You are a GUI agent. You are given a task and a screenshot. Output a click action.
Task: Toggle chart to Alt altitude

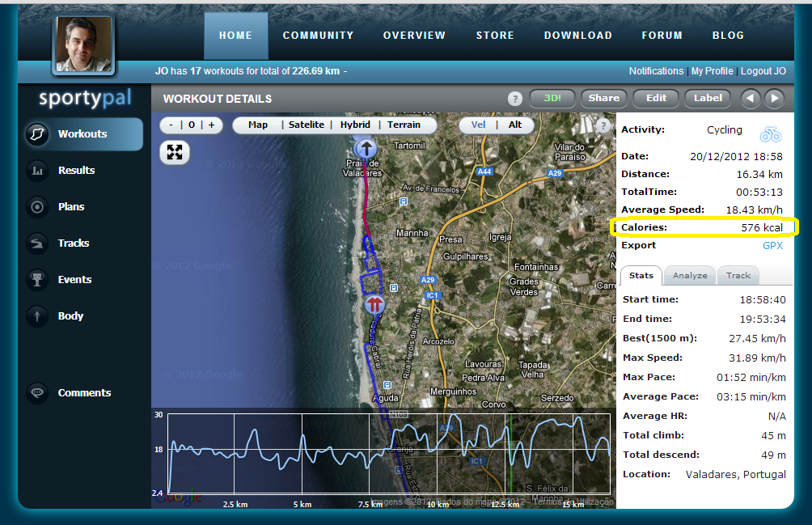515,125
